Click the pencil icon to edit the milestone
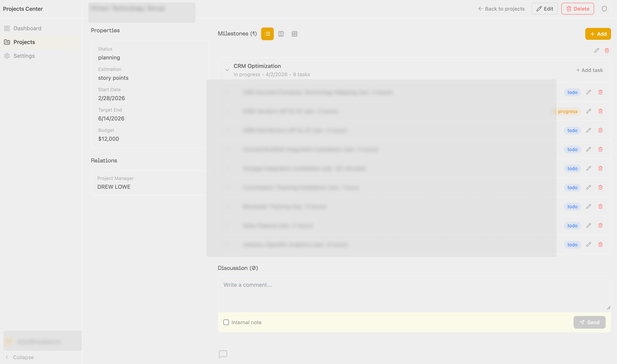Viewport: 617px width, 364px height. click(x=597, y=51)
